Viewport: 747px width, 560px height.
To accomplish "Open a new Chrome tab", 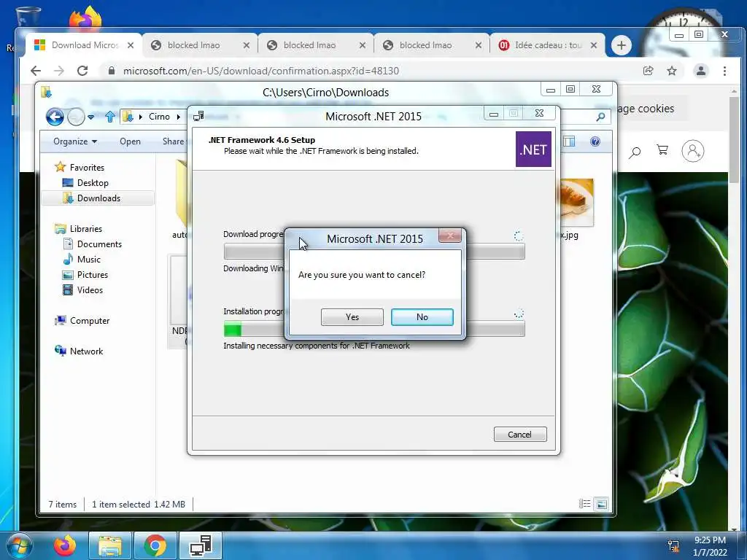I will tap(622, 45).
